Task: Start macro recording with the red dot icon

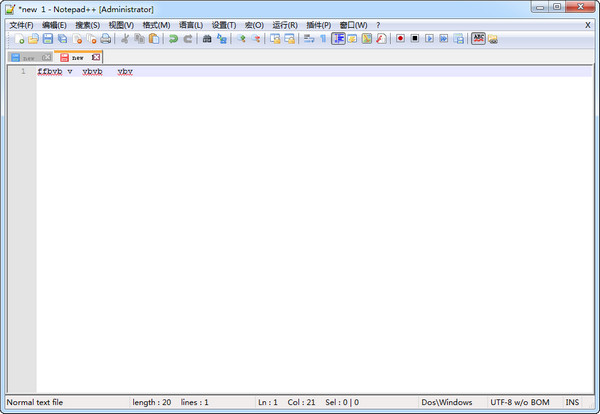Action: 400,39
